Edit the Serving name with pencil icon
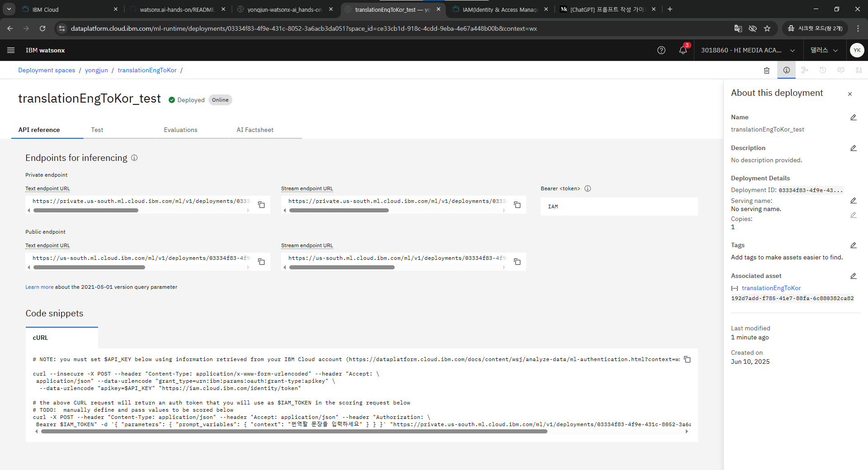Viewport: 868px width, 470px height. click(x=854, y=200)
